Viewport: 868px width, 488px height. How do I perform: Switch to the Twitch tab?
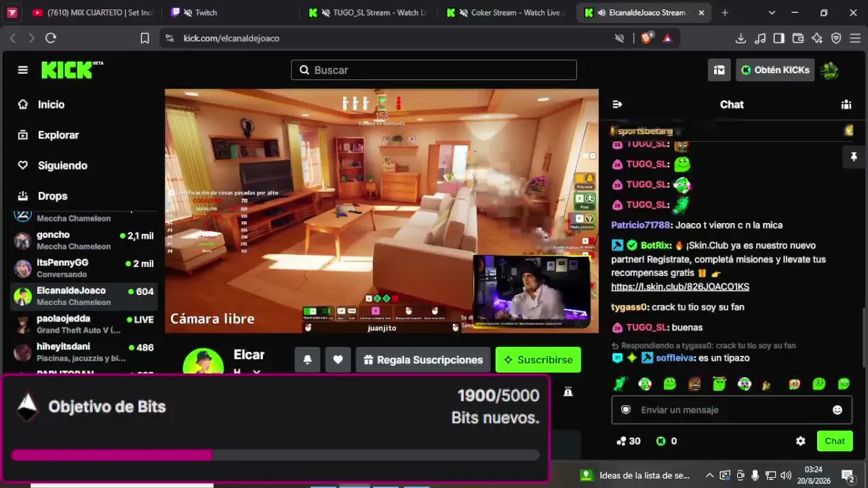click(229, 13)
